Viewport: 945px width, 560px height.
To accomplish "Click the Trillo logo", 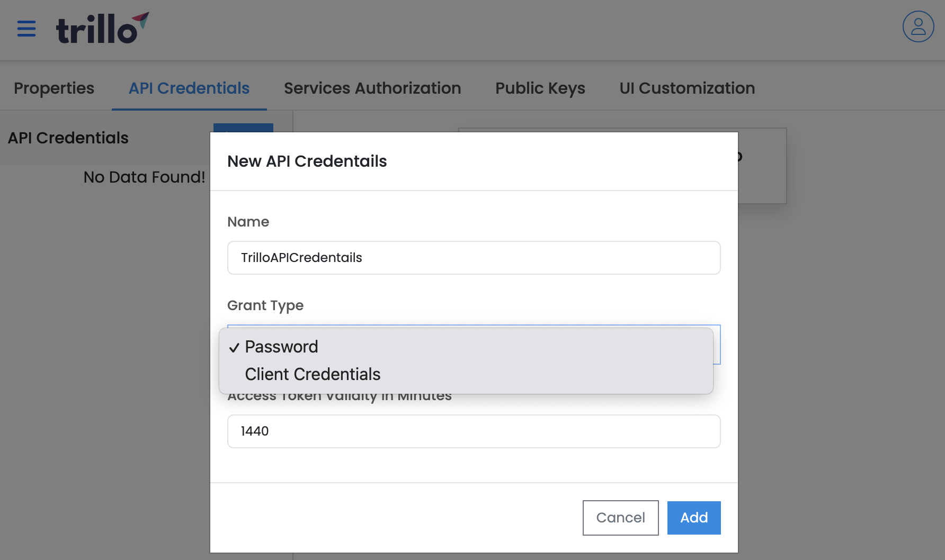I will [x=102, y=29].
